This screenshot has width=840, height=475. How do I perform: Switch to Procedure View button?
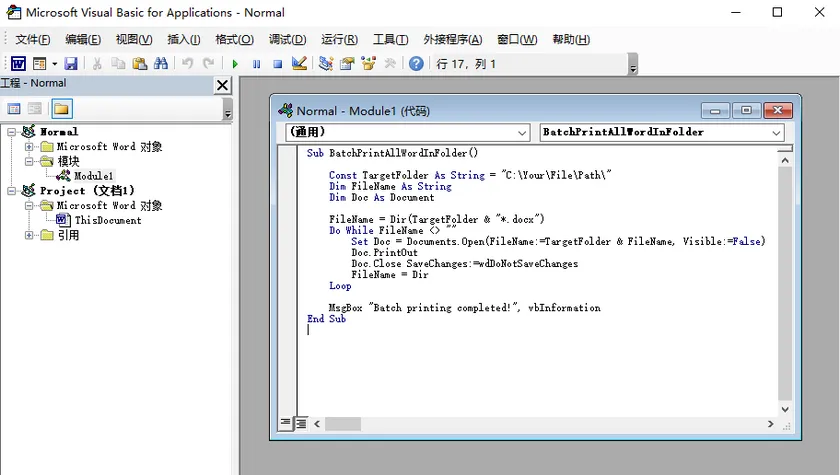[286, 423]
